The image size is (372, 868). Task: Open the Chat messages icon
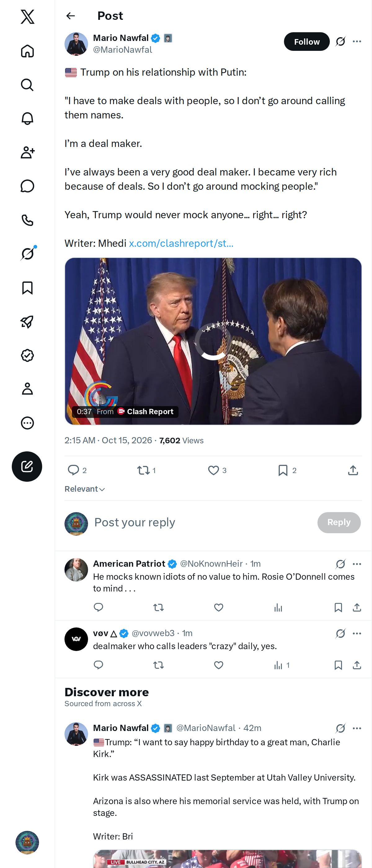coord(27,186)
